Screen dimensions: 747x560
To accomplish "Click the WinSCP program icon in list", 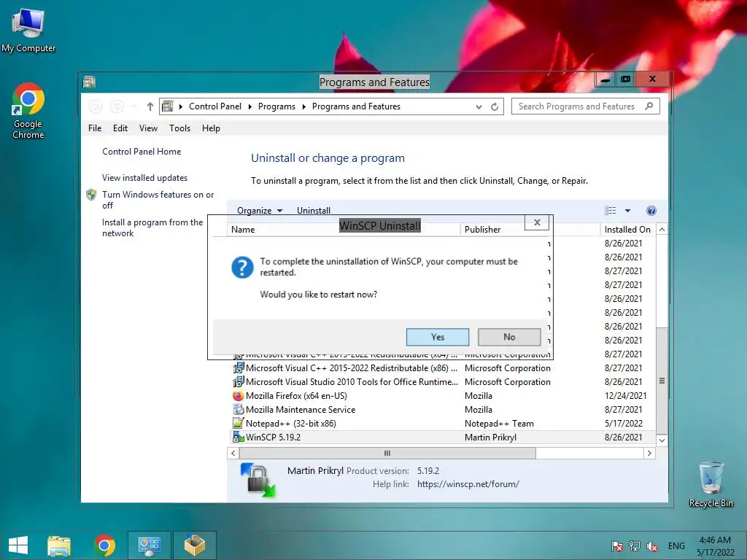I will (x=238, y=437).
